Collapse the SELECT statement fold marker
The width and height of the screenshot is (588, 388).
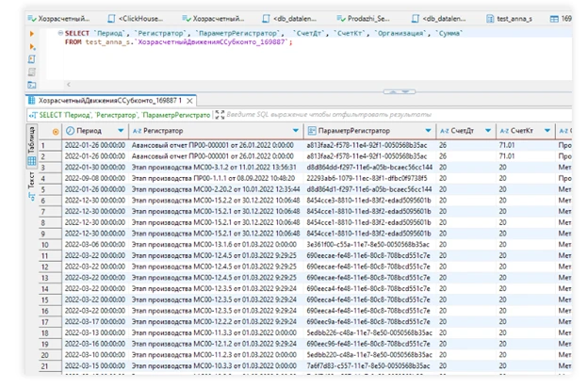[x=58, y=33]
